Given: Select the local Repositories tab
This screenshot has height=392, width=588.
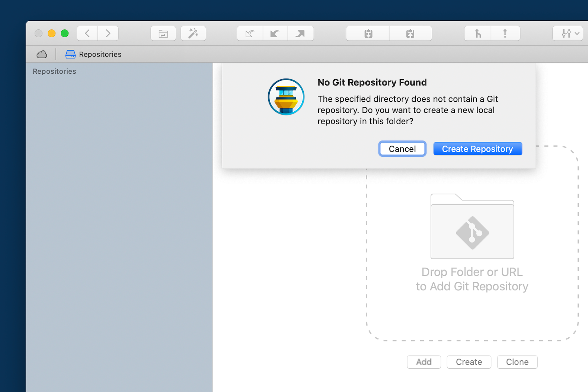Looking at the screenshot, I should tap(94, 54).
